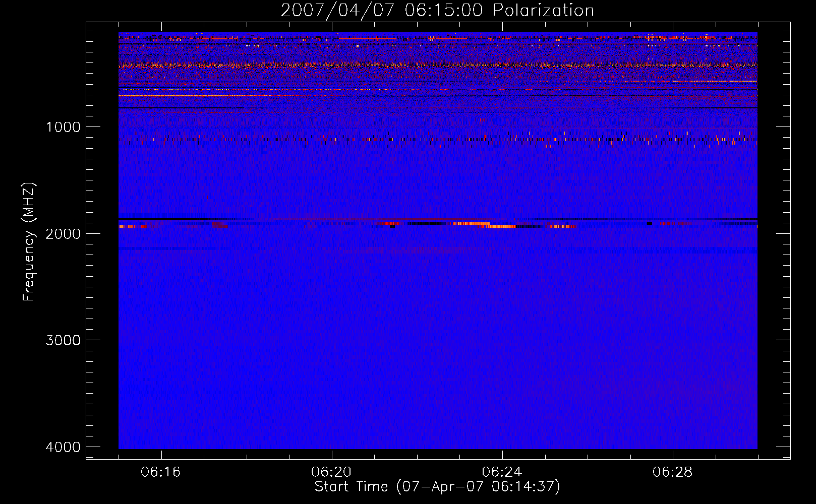Click the plot title '2007/04/07 06:15:00 Polarization'
The image size is (816, 504).
click(x=437, y=10)
